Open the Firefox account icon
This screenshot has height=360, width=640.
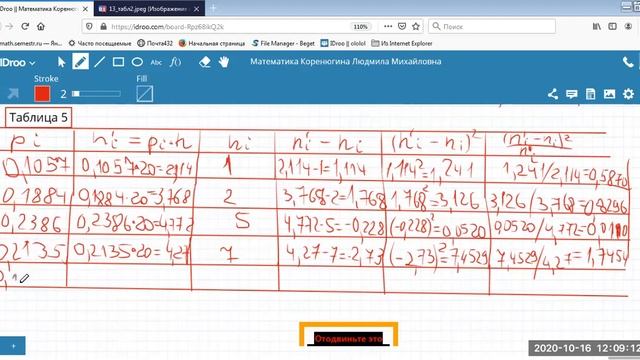[x=628, y=27]
